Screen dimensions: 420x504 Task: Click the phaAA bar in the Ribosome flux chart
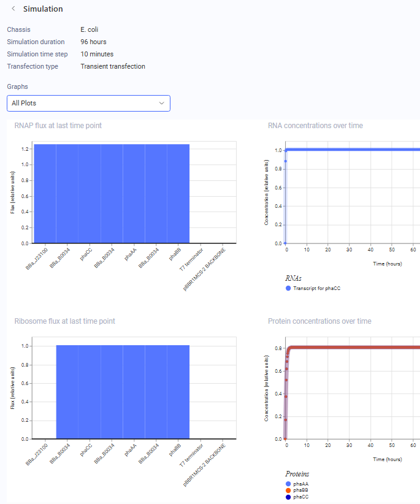[x=134, y=392]
